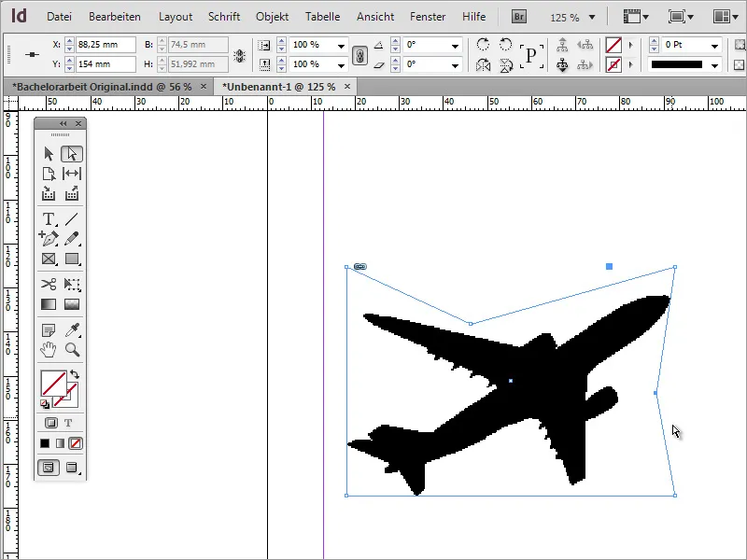Open the stroke style dropdown
Viewport: 747px width, 560px height.
pyautogui.click(x=714, y=64)
